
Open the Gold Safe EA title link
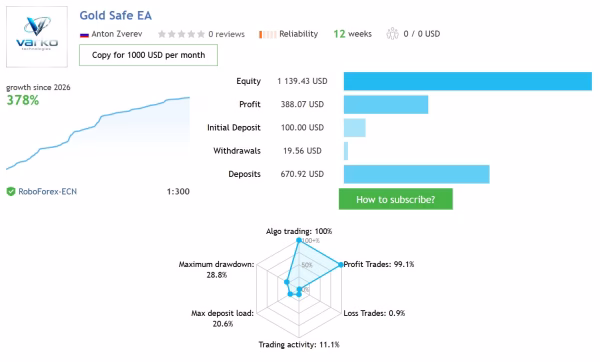pos(116,16)
